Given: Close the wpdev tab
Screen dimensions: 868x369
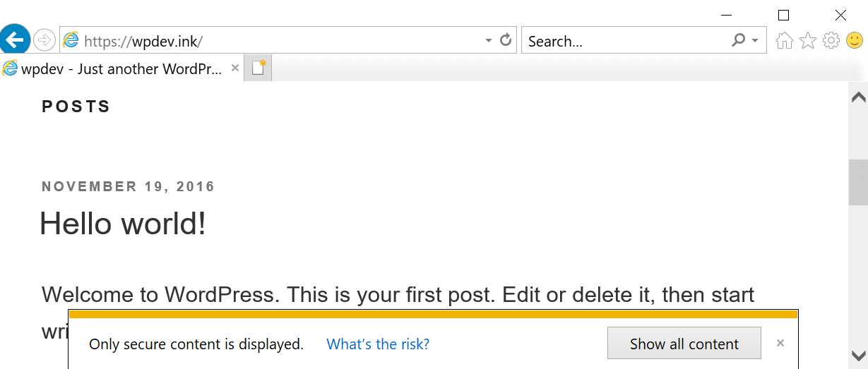Looking at the screenshot, I should tap(235, 68).
